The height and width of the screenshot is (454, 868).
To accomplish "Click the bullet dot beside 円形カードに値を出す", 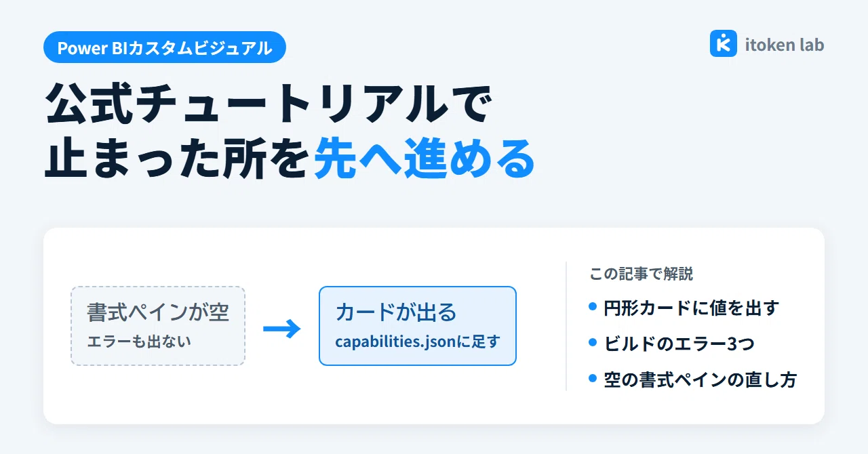I will point(593,307).
